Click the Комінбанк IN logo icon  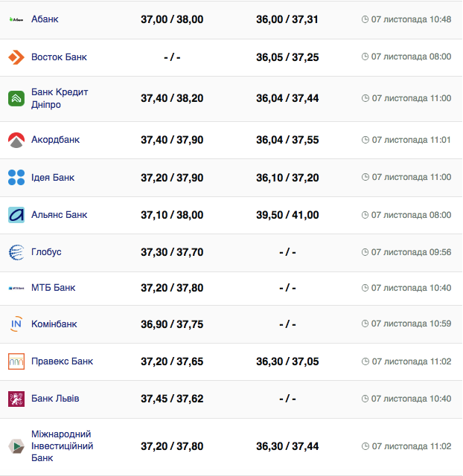[x=16, y=324]
